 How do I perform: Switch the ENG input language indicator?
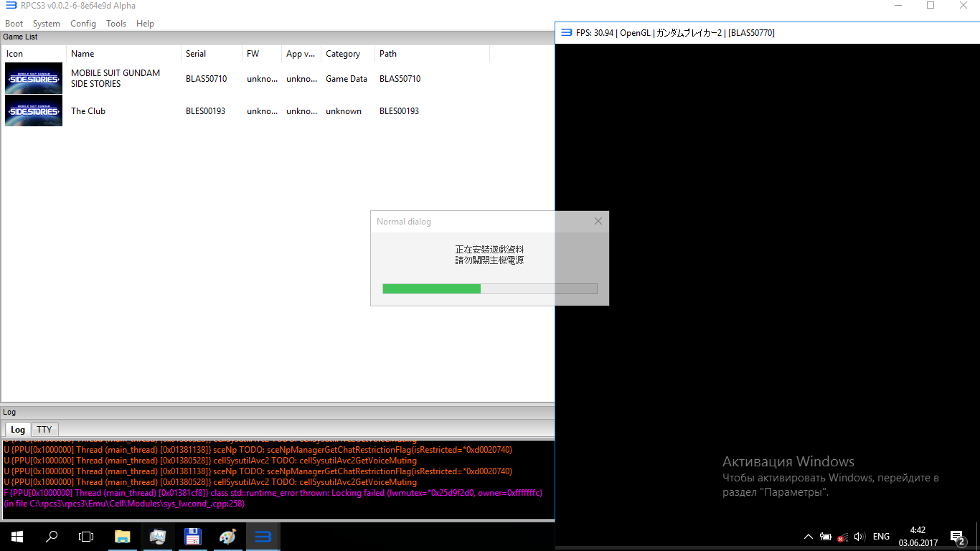[x=881, y=537]
